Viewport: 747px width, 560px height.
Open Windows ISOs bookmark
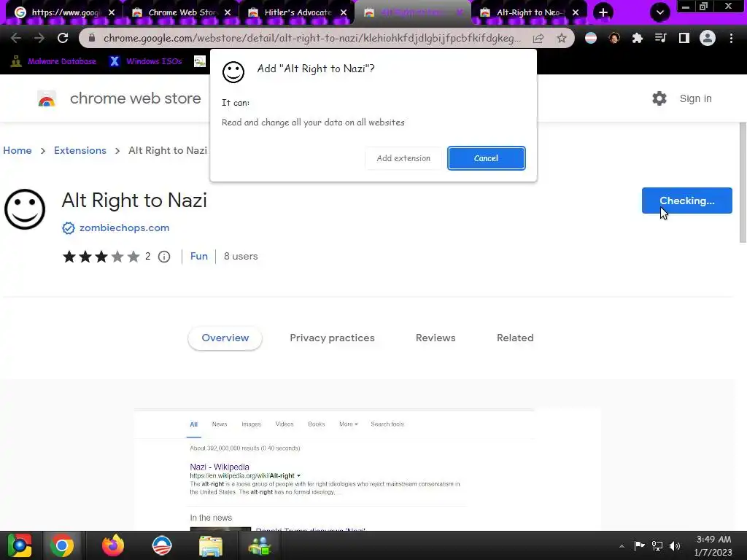pyautogui.click(x=146, y=61)
